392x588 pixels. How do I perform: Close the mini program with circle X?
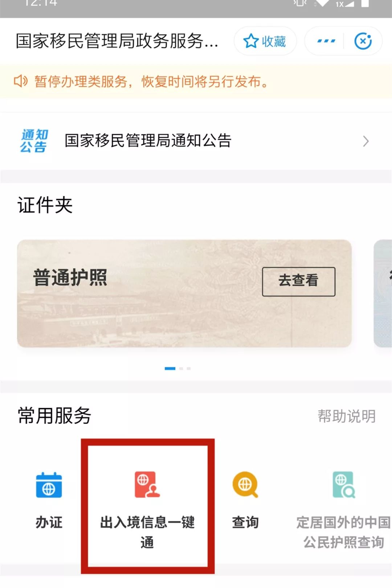[363, 41]
